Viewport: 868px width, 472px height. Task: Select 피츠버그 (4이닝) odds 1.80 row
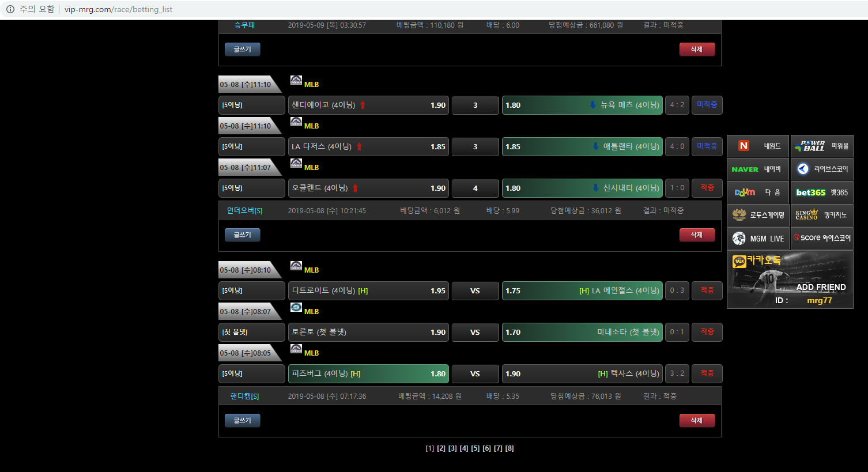click(368, 373)
